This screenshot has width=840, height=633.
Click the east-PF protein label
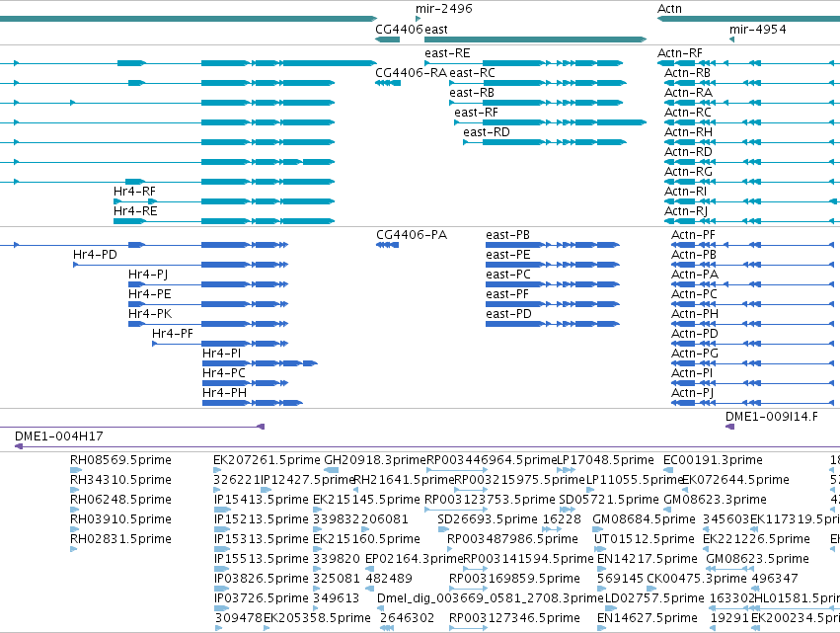tap(507, 294)
